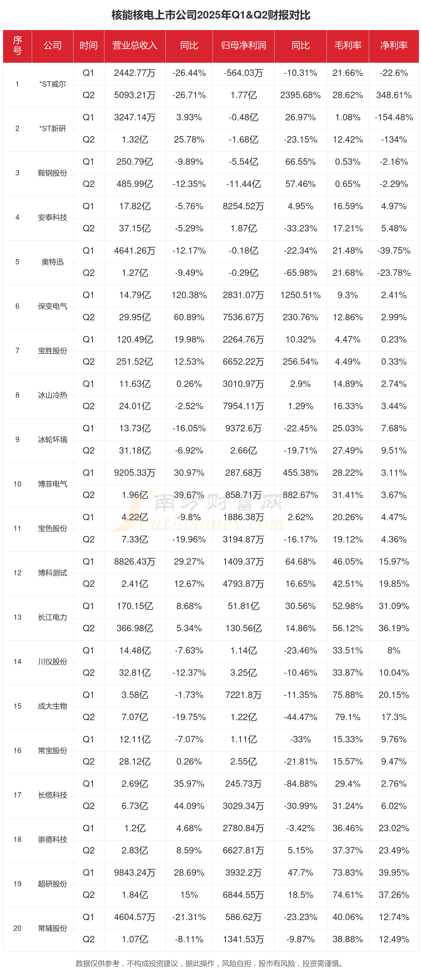Select company name 长江电力
Image resolution: width=422 pixels, height=980 pixels.
53,618
